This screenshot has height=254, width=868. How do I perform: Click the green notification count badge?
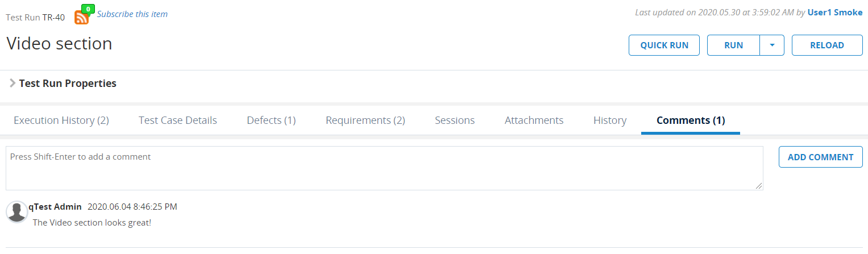[x=88, y=9]
